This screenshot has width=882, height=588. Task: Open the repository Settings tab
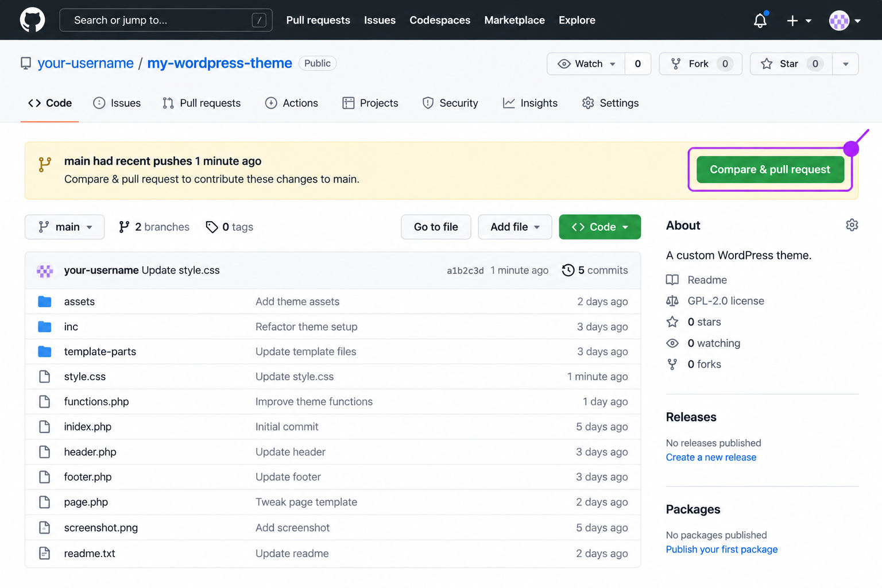(x=610, y=103)
